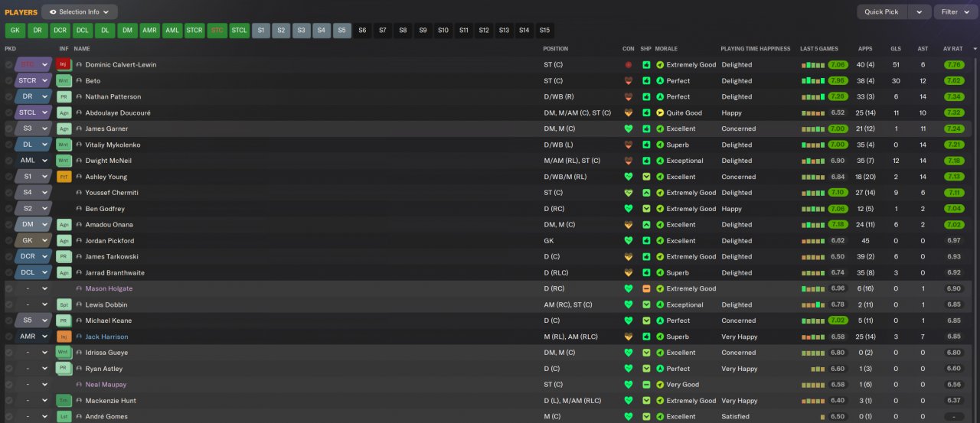Click the Lst badge next to André Gomes

(64, 417)
